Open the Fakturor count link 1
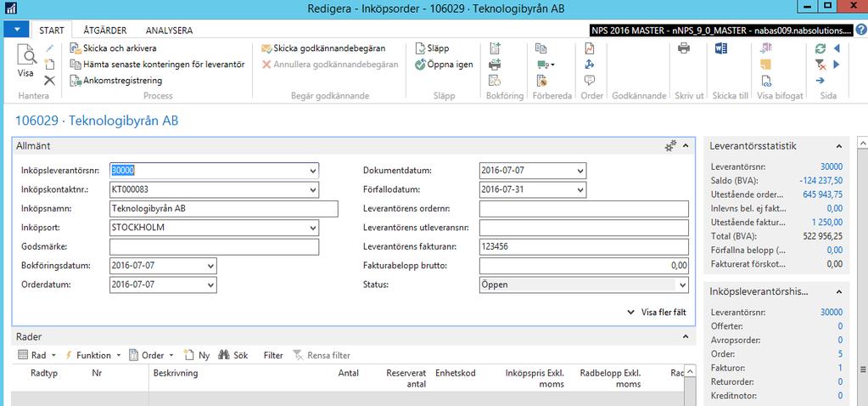The width and height of the screenshot is (868, 406). point(840,369)
